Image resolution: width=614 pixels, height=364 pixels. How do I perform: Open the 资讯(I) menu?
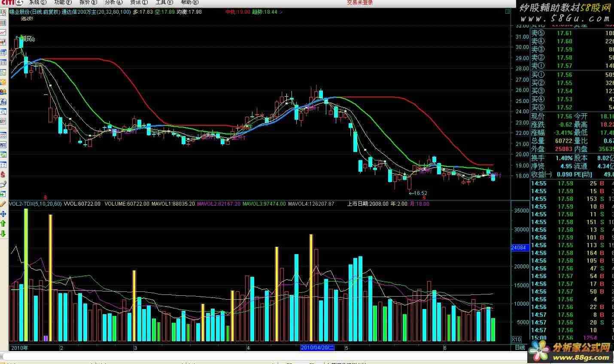coord(139,3)
